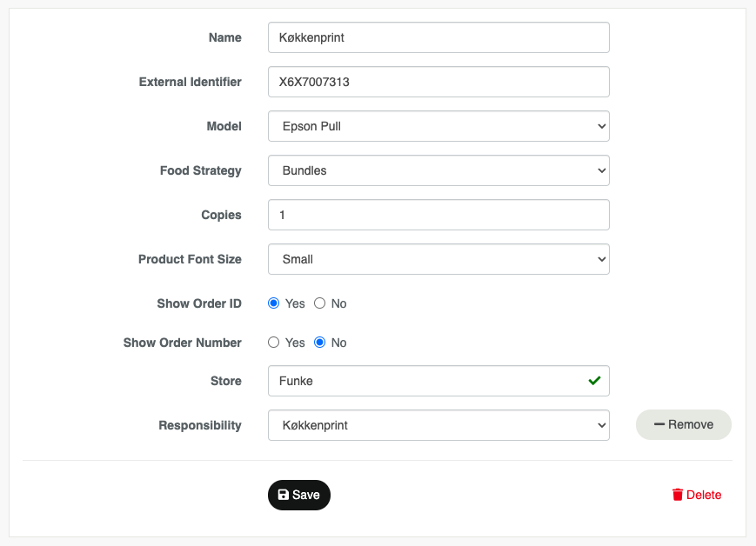Screen dimensions: 756x546
Task: Click the Delete link text
Action: click(x=704, y=495)
